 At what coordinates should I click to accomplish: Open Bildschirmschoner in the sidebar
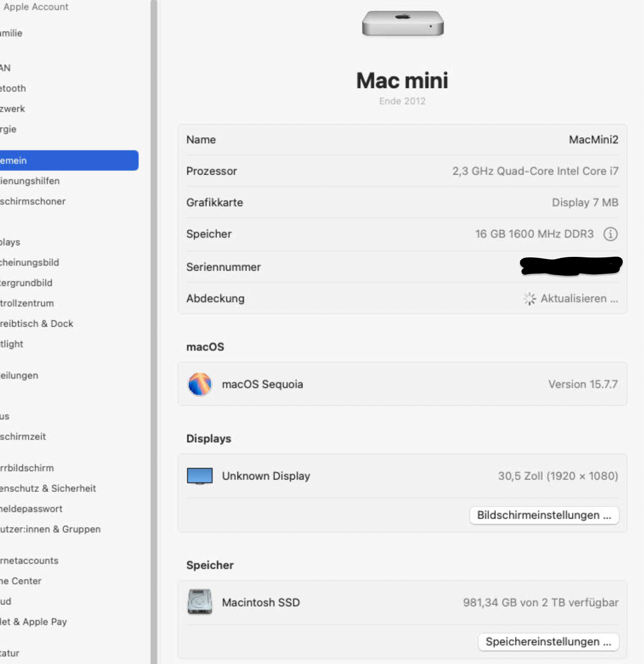pos(33,201)
